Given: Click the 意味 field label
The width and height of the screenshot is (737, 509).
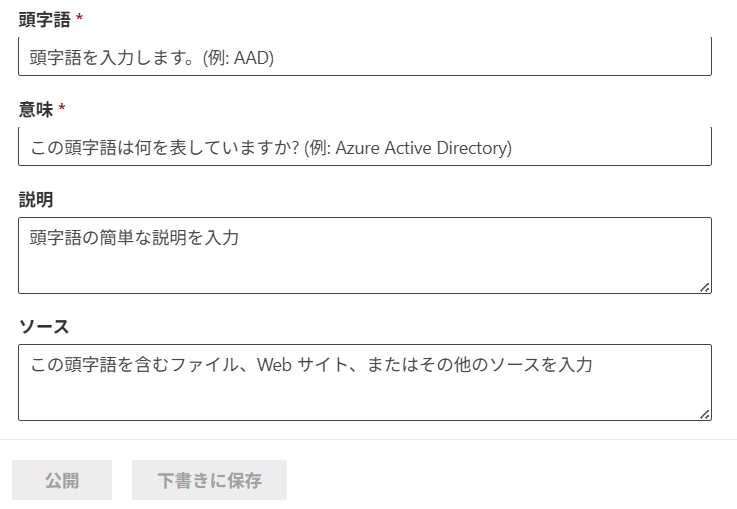Looking at the screenshot, I should tap(36, 110).
